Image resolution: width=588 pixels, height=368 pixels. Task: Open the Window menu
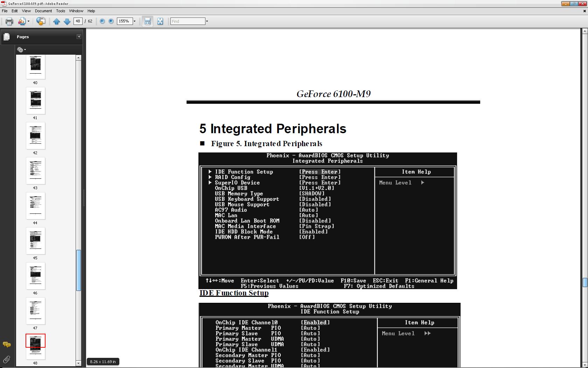coord(76,11)
